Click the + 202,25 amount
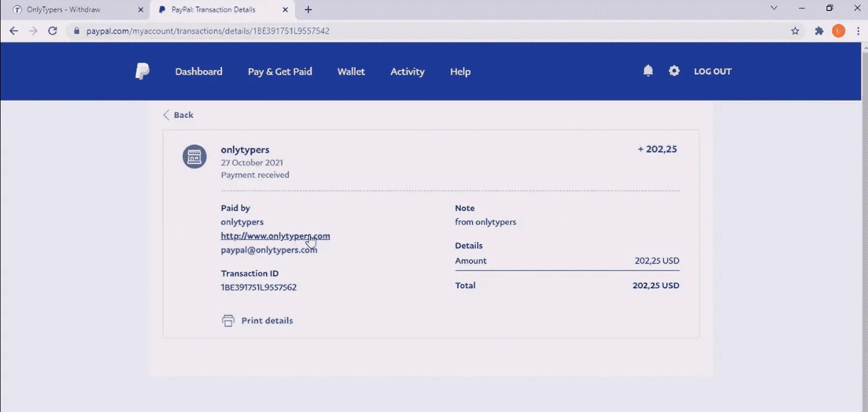The height and width of the screenshot is (412, 868). click(658, 149)
